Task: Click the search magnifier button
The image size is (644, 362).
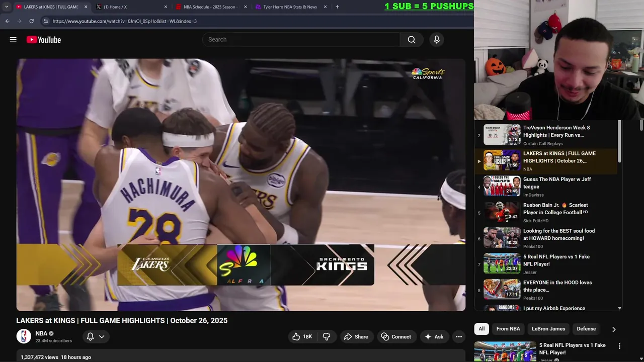Action: (412, 40)
